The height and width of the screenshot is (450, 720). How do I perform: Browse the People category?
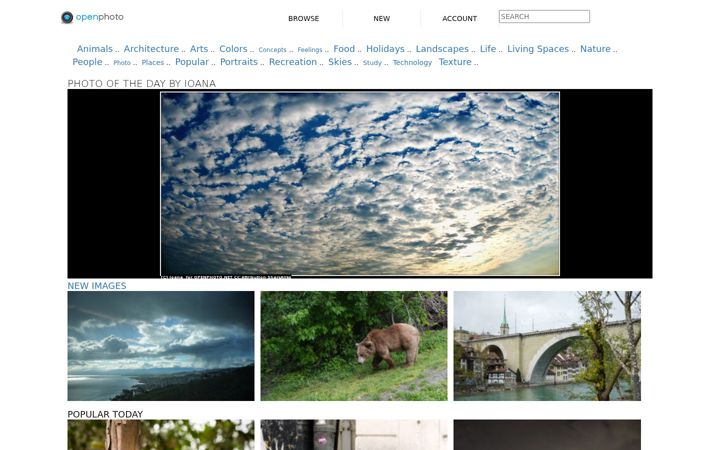click(x=87, y=62)
